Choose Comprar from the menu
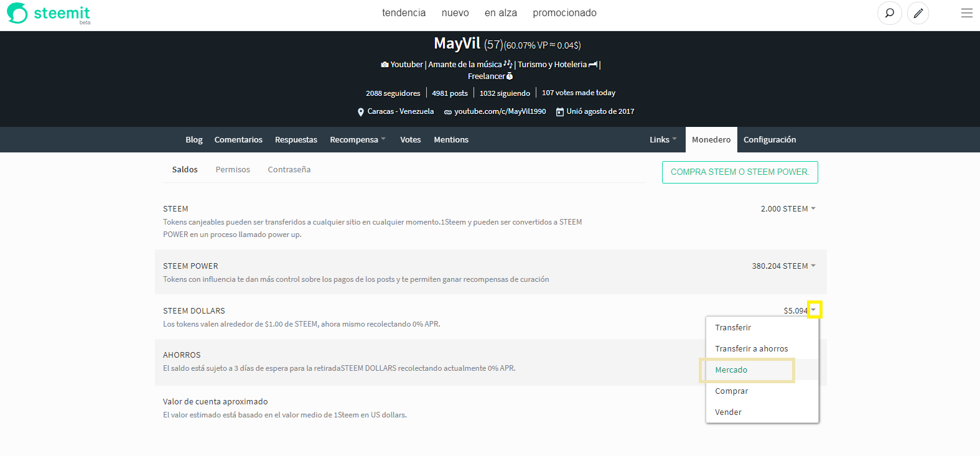Viewport: 980px width, 456px height. [x=732, y=391]
